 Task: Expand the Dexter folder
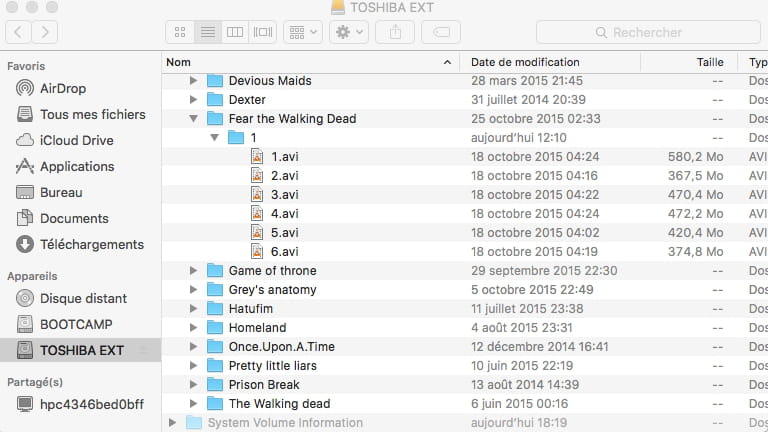coord(193,99)
